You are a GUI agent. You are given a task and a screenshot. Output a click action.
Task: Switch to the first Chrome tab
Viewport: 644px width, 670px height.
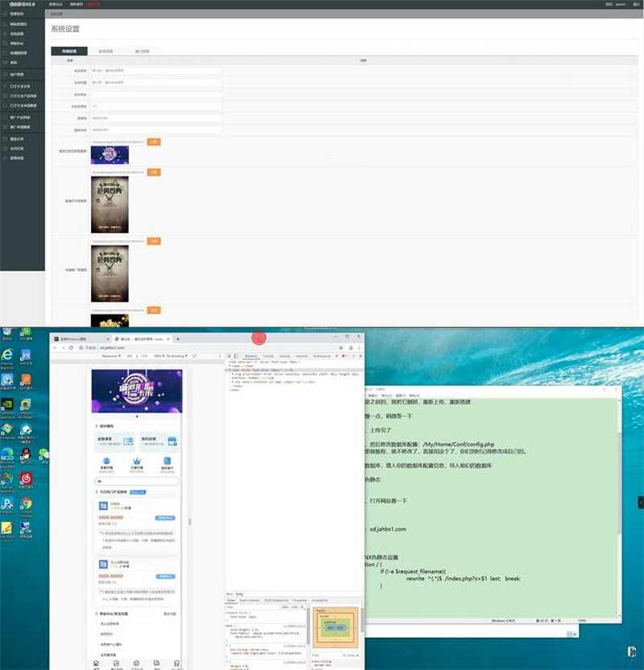[x=81, y=339]
